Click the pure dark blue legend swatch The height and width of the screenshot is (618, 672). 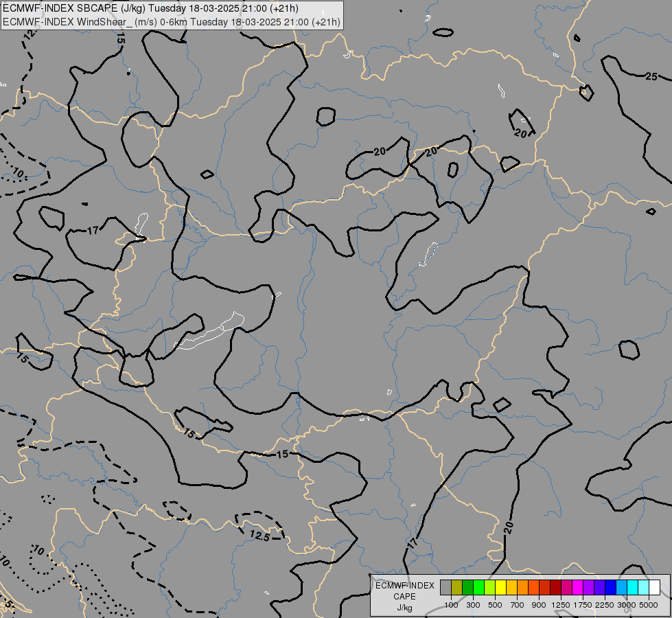tap(611, 587)
